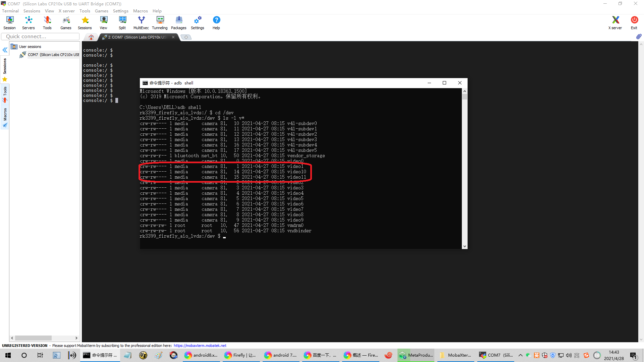Switch to the COM7 terminal tab
Viewport: 644px width, 362px height.
[137, 37]
